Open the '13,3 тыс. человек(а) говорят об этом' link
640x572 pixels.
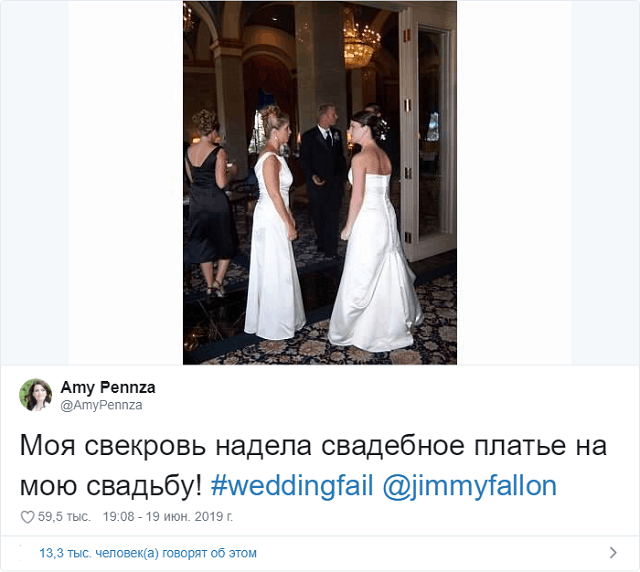(148, 553)
